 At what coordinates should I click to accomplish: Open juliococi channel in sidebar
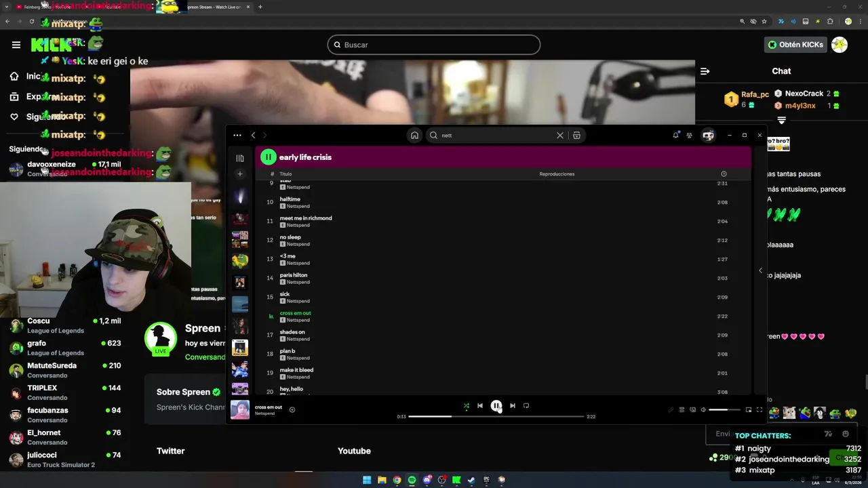65,460
